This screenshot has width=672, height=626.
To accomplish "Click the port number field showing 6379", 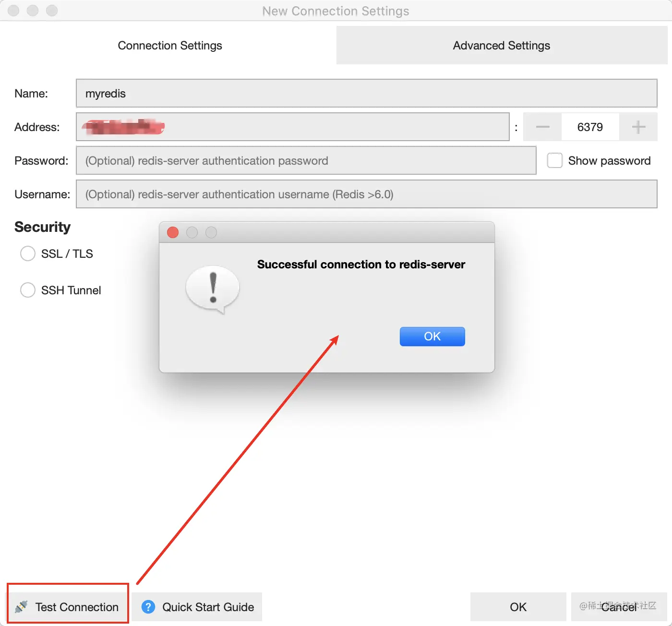I will [x=590, y=127].
